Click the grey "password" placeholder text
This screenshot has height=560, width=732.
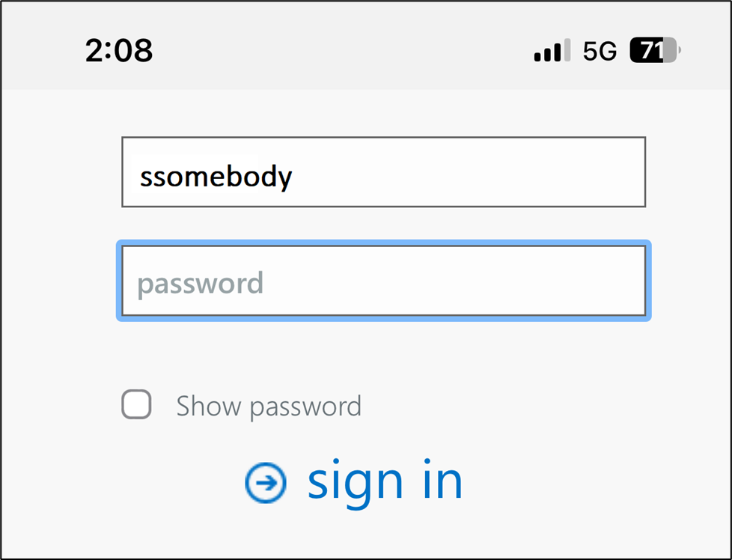pyautogui.click(x=200, y=284)
